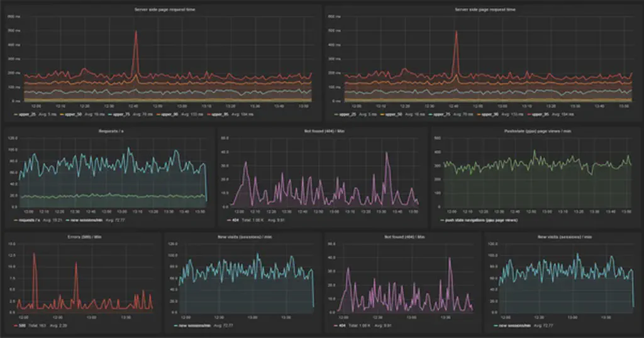
Task: Toggle the requests / s legend entry
Action: pos(28,221)
